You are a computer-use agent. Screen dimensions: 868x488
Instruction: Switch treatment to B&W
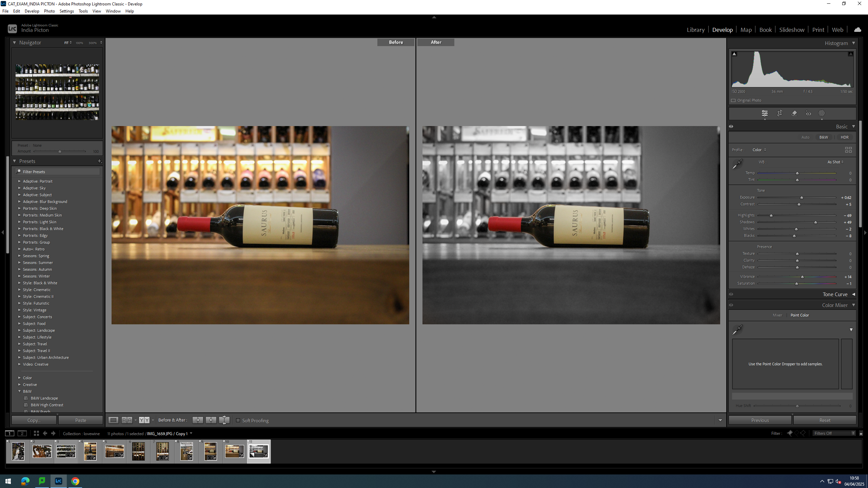coord(824,137)
